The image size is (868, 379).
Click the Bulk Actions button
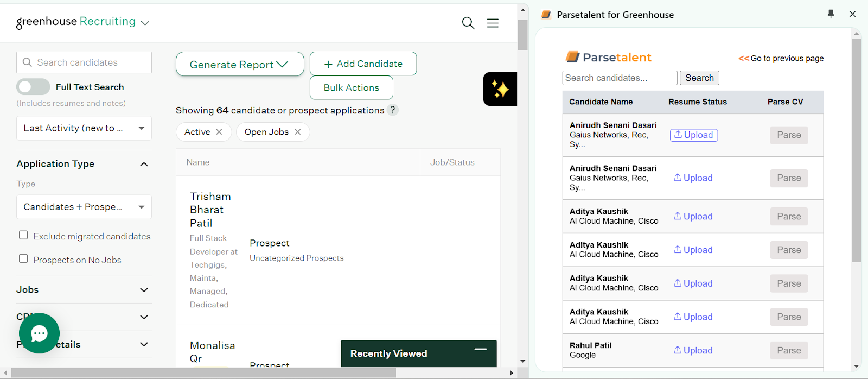pyautogui.click(x=352, y=87)
